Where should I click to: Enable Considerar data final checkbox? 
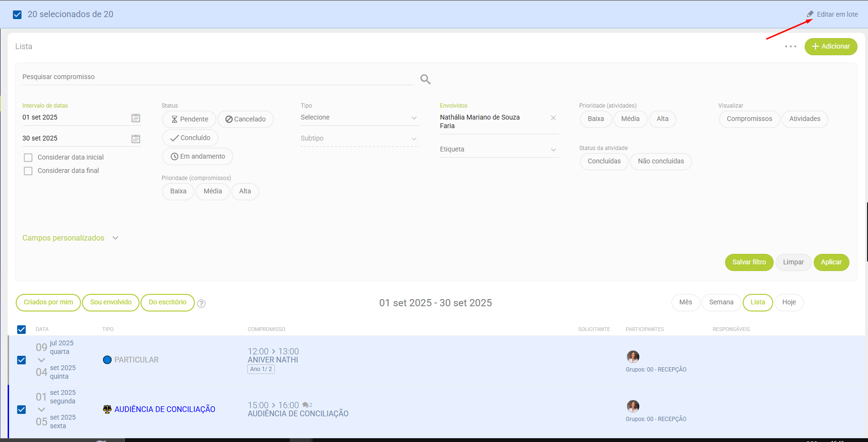pos(28,171)
